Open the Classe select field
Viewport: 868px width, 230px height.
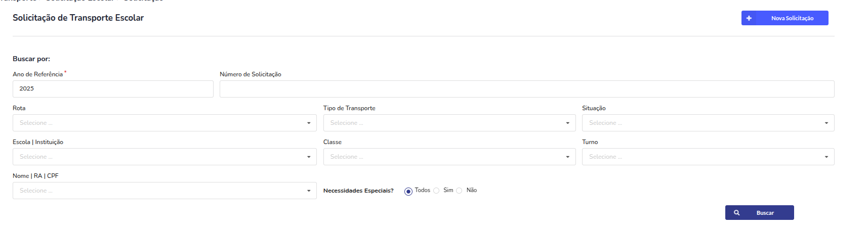point(449,157)
